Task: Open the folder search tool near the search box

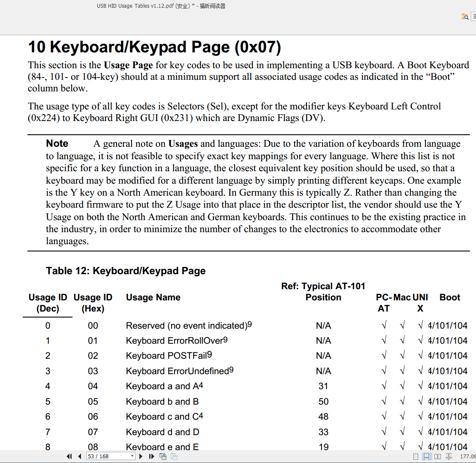Action: [465, 17]
